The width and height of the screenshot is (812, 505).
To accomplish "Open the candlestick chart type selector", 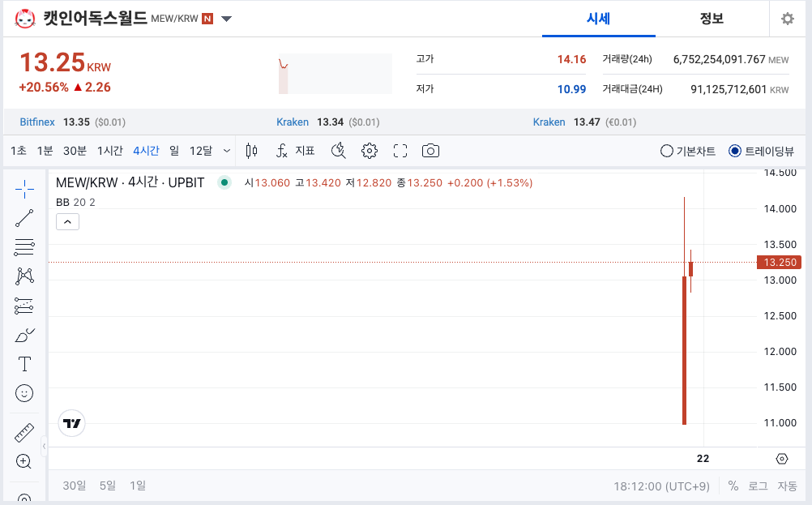I will point(251,151).
